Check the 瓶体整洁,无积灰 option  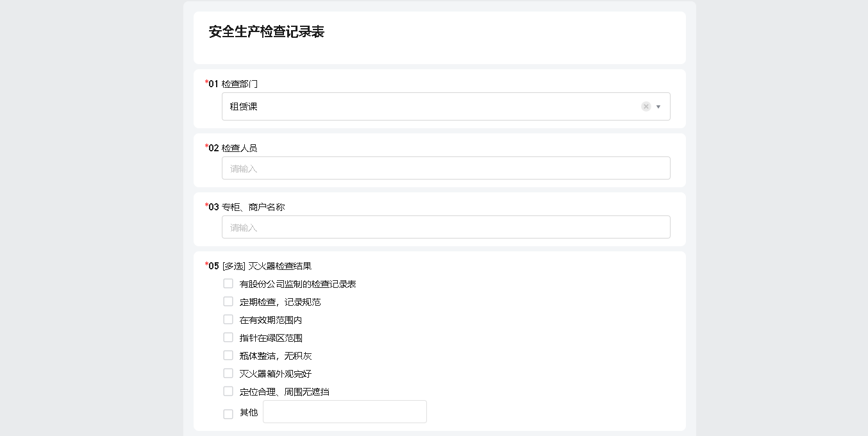(x=228, y=355)
